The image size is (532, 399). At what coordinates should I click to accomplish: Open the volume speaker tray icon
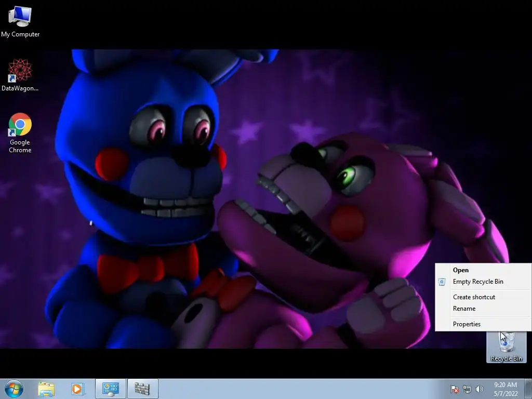[480, 389]
